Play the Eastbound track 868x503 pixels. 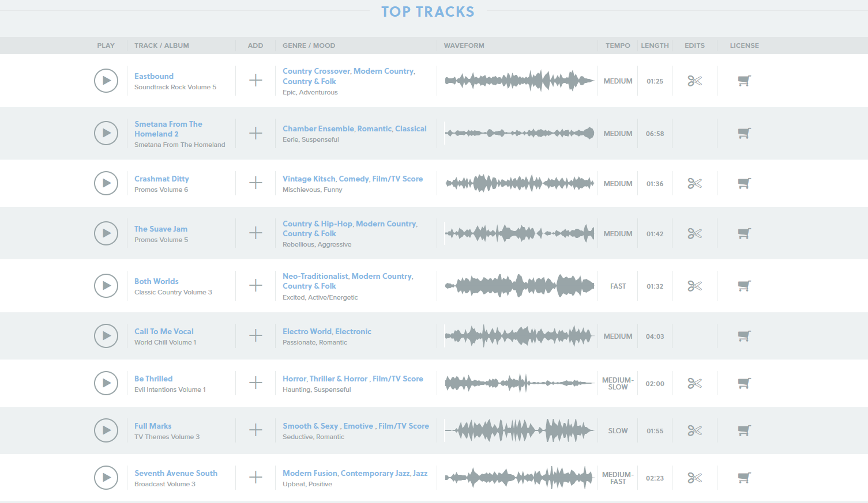[106, 81]
